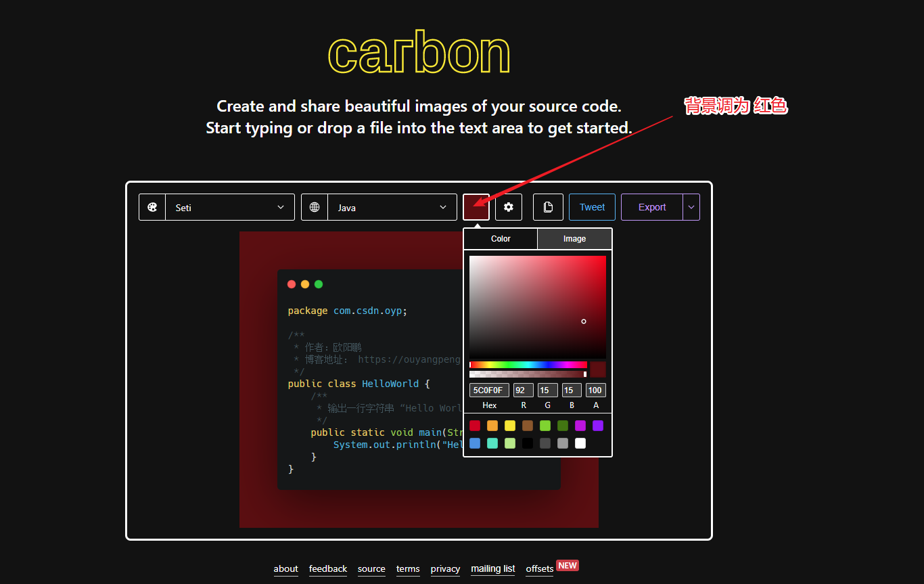The height and width of the screenshot is (584, 924).
Task: Click the R value field showing 92
Action: (x=524, y=390)
